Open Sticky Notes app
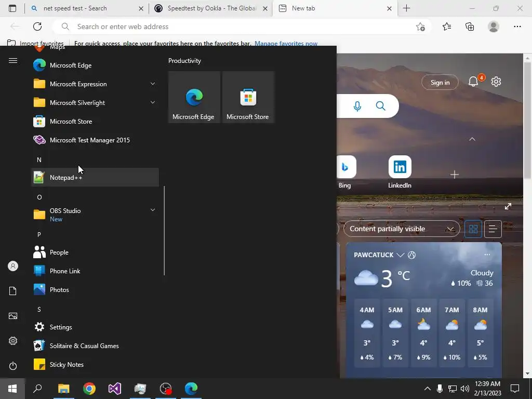Screen dimensions: 532x399 (x=95, y=364)
